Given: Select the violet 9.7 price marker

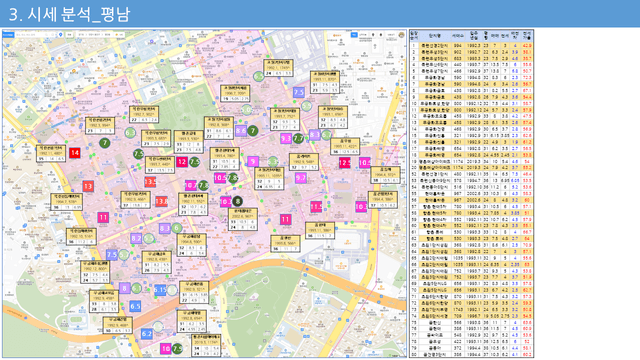Looking at the screenshot, I should (x=301, y=178).
